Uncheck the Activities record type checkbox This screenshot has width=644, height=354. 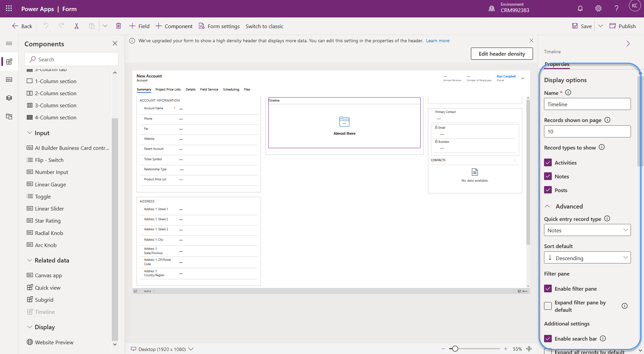[x=548, y=163]
